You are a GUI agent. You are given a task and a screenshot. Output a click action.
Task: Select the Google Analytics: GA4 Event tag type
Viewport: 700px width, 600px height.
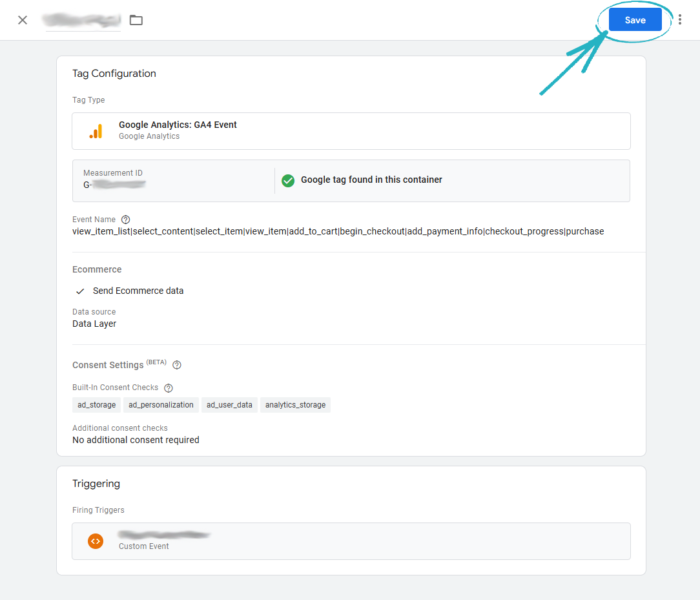tap(351, 131)
